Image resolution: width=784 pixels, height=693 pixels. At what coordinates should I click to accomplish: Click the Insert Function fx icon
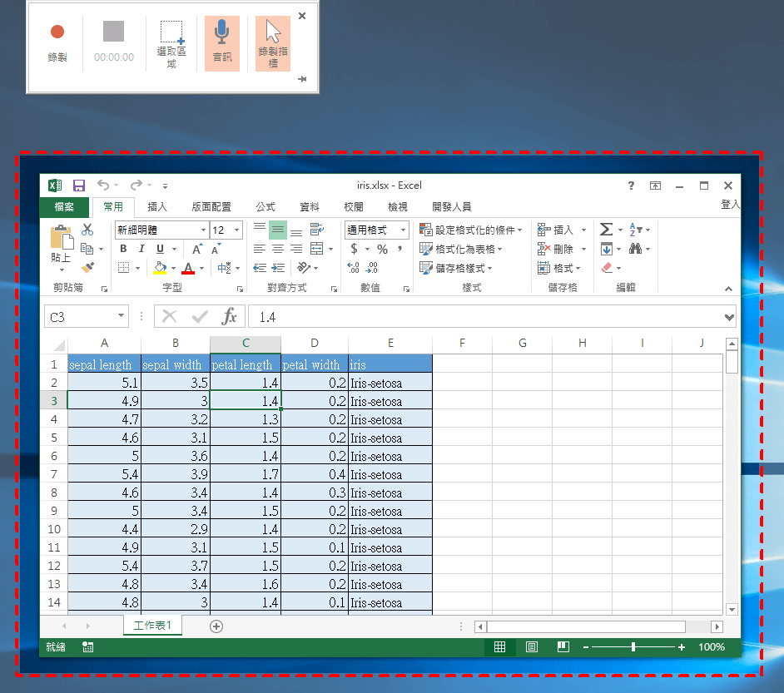click(x=229, y=317)
